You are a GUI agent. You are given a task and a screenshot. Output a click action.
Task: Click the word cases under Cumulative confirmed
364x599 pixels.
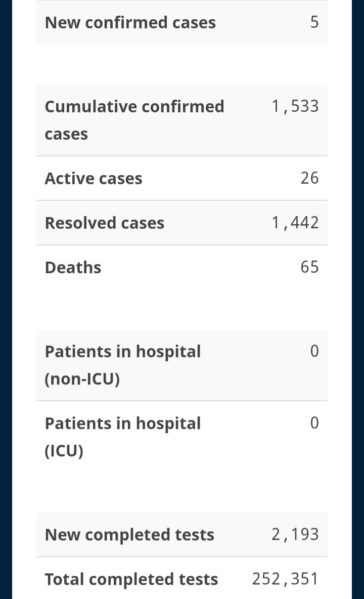[66, 134]
